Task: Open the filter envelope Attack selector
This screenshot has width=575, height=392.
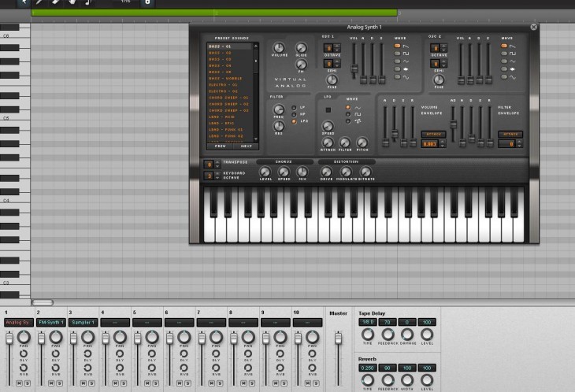Action: pos(510,134)
